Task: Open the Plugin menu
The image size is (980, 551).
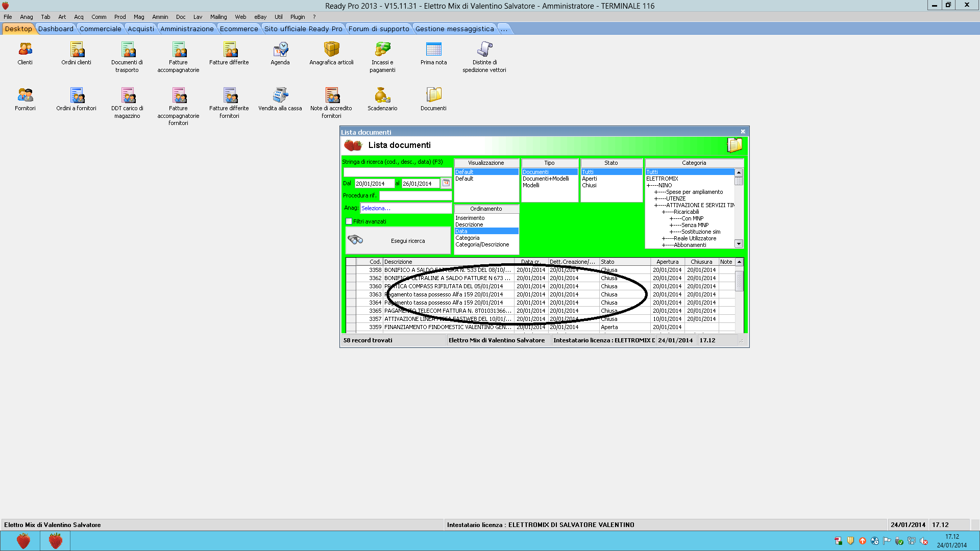Action: [x=298, y=17]
